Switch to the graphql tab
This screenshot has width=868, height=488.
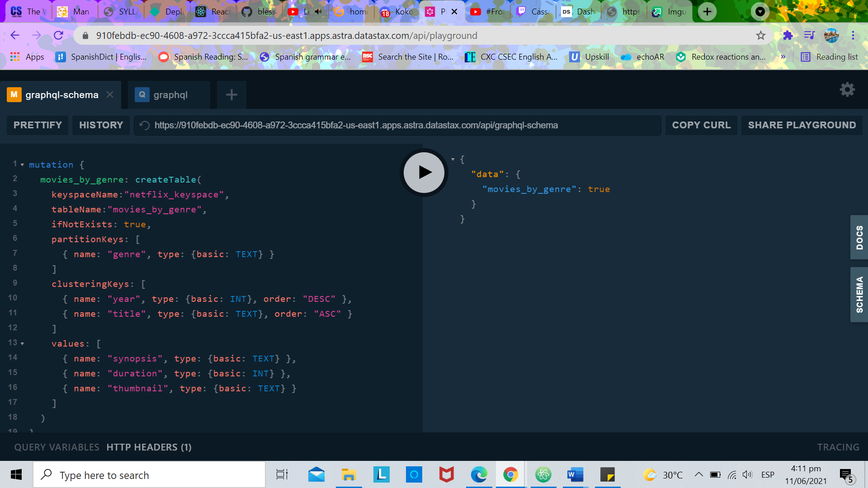click(169, 94)
